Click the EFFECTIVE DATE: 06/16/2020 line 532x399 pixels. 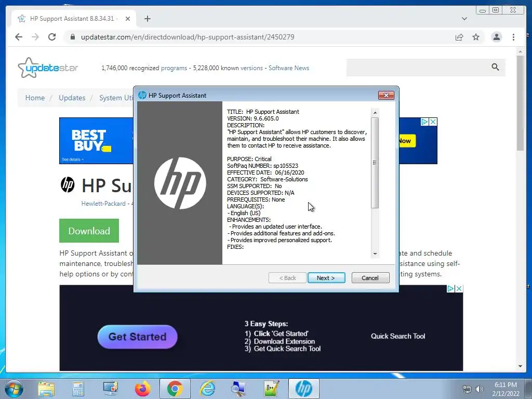point(265,172)
